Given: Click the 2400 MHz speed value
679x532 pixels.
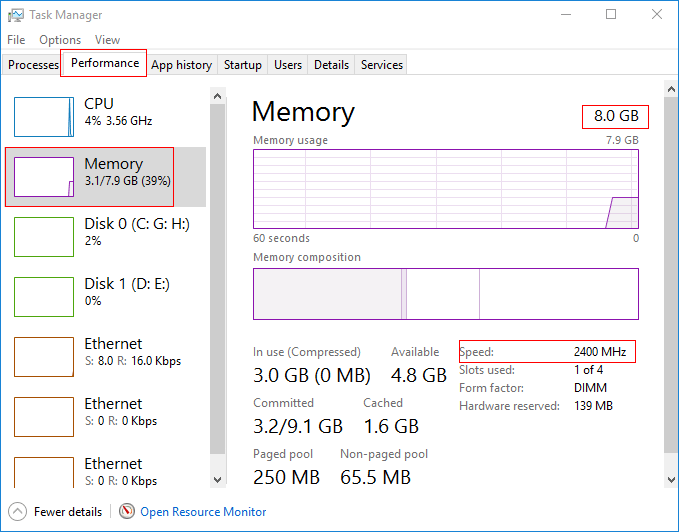Looking at the screenshot, I should point(600,351).
